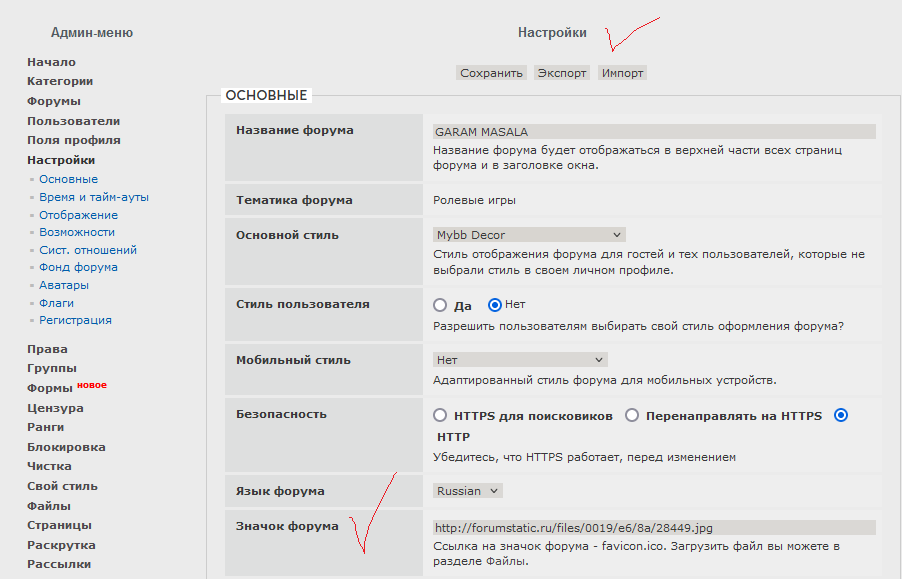Open the Регистрация settings link
The height and width of the screenshot is (579, 902).
(x=75, y=320)
